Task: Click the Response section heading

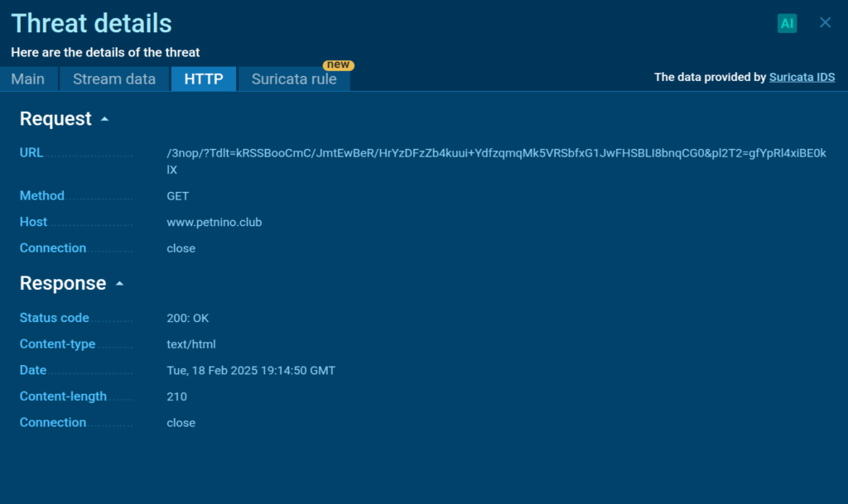Action: pos(63,283)
